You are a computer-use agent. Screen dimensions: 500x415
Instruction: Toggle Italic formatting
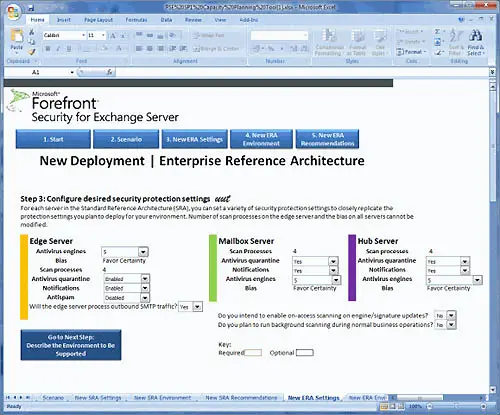(x=58, y=49)
